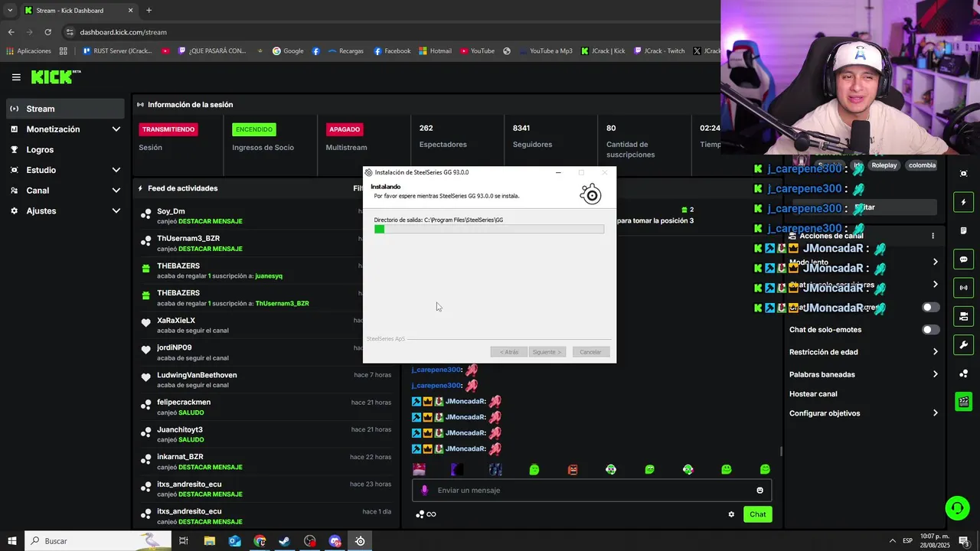Viewport: 980px width, 551px height.
Task: Click THEBAZERS gift to juanesyq entry
Action: click(264, 271)
